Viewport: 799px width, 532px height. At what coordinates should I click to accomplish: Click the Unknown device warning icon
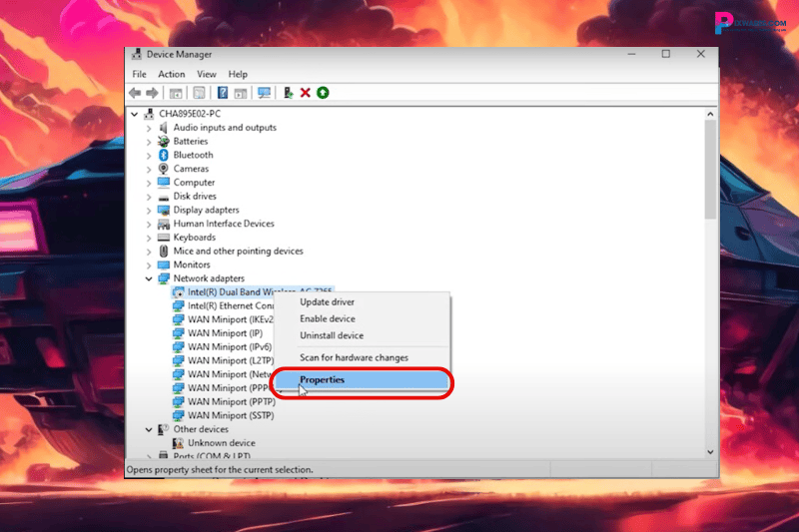(179, 443)
